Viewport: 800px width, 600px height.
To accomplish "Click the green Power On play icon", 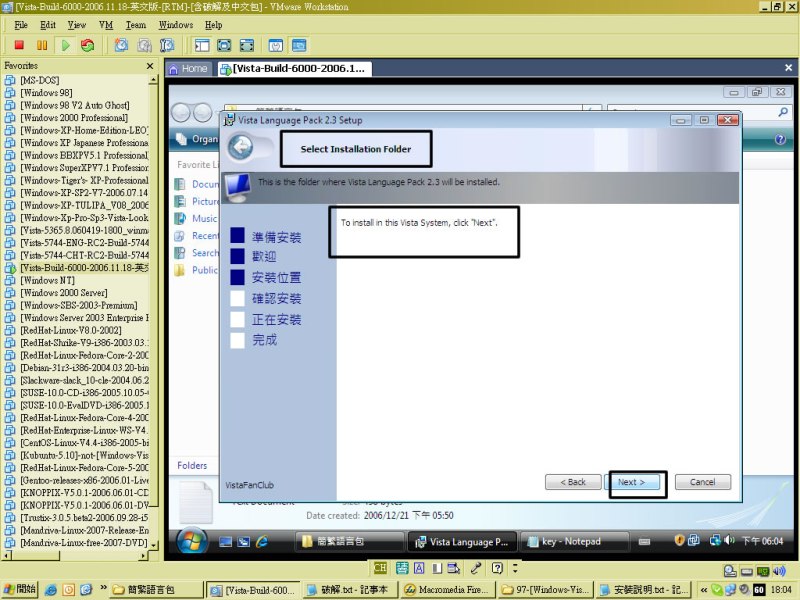I will 65,45.
